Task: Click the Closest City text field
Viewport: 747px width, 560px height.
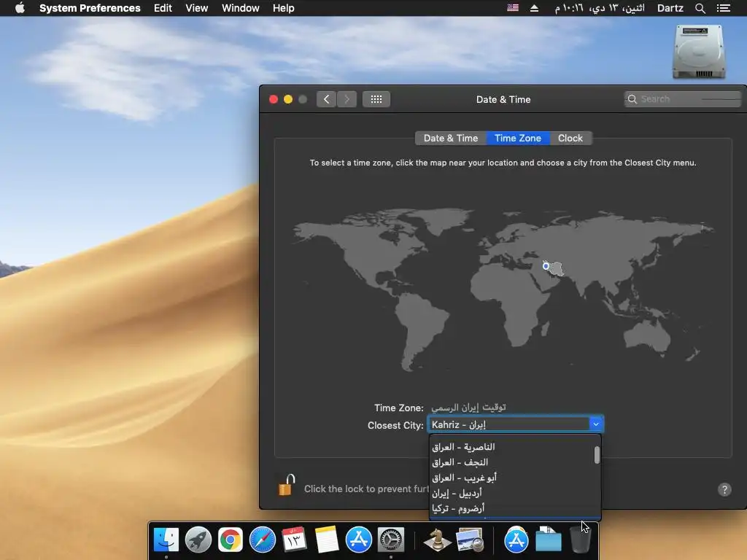Action: pyautogui.click(x=508, y=424)
